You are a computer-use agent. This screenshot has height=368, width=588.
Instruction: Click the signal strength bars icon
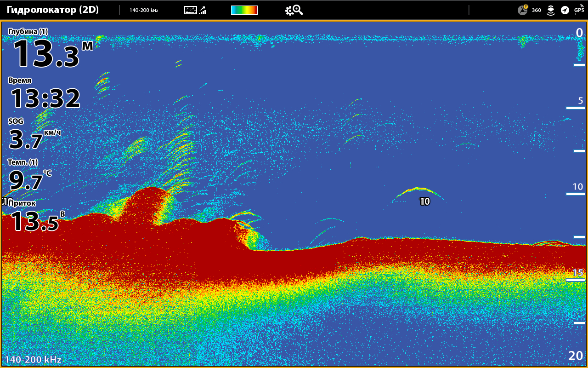203,10
